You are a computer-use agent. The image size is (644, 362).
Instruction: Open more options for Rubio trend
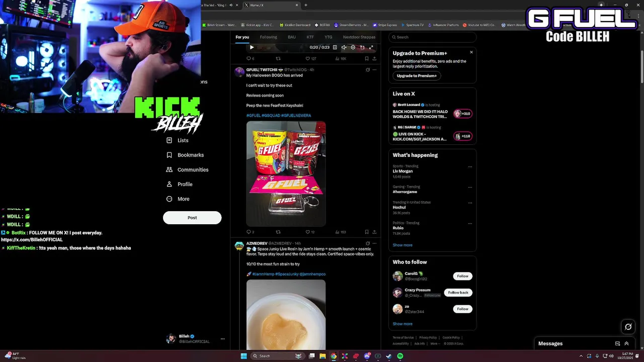tap(470, 224)
